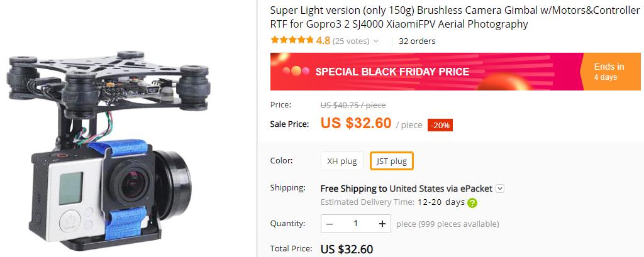The image size is (644, 257).
Task: Click United States via ePacket shipping text
Action: tap(441, 189)
